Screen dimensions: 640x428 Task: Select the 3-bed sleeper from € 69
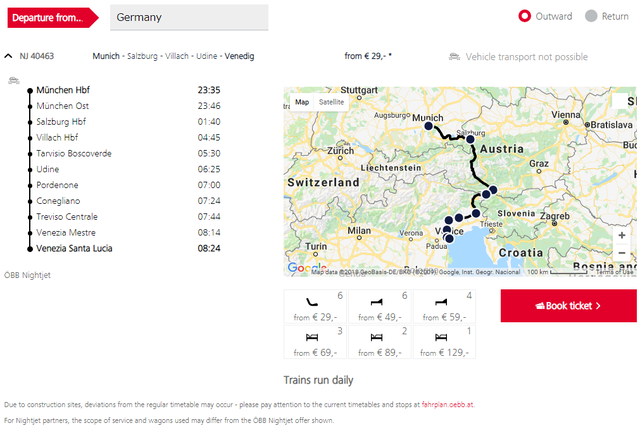click(x=315, y=342)
